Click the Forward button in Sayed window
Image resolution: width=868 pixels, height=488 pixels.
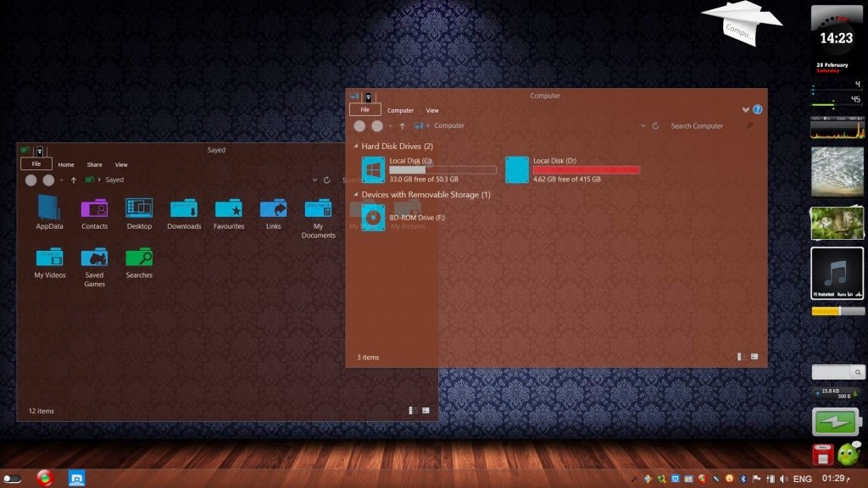pyautogui.click(x=48, y=180)
